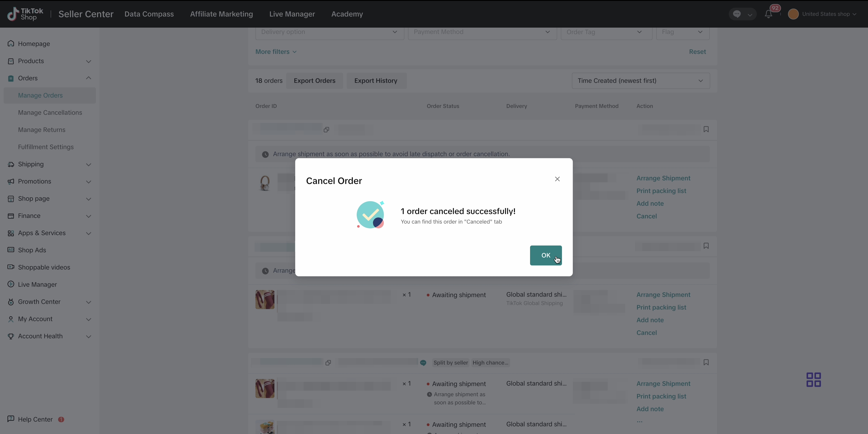Screen dimensions: 868x434
Task: Click the leggings product thumbnail
Action: point(265,300)
